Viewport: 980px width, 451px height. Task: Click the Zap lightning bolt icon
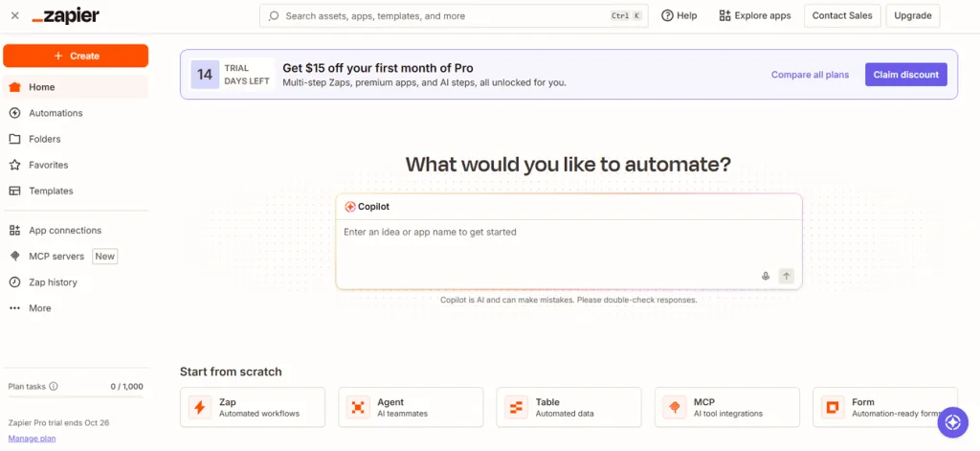pos(200,408)
